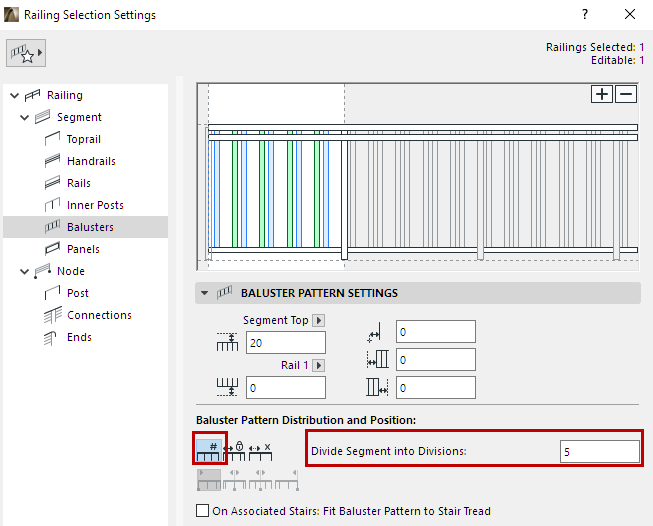The width and height of the screenshot is (653, 526).
Task: Edit the top offset field showing 20
Action: tap(286, 343)
